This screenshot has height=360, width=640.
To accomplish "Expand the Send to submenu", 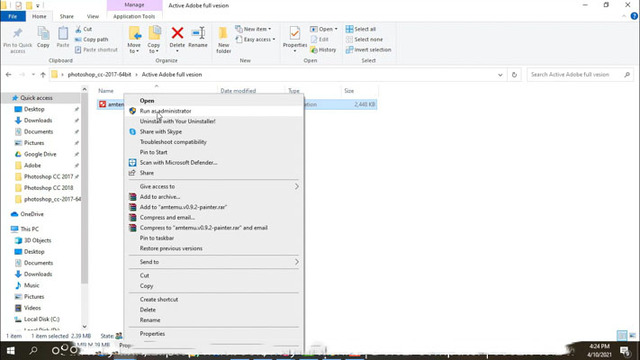I will 214,262.
